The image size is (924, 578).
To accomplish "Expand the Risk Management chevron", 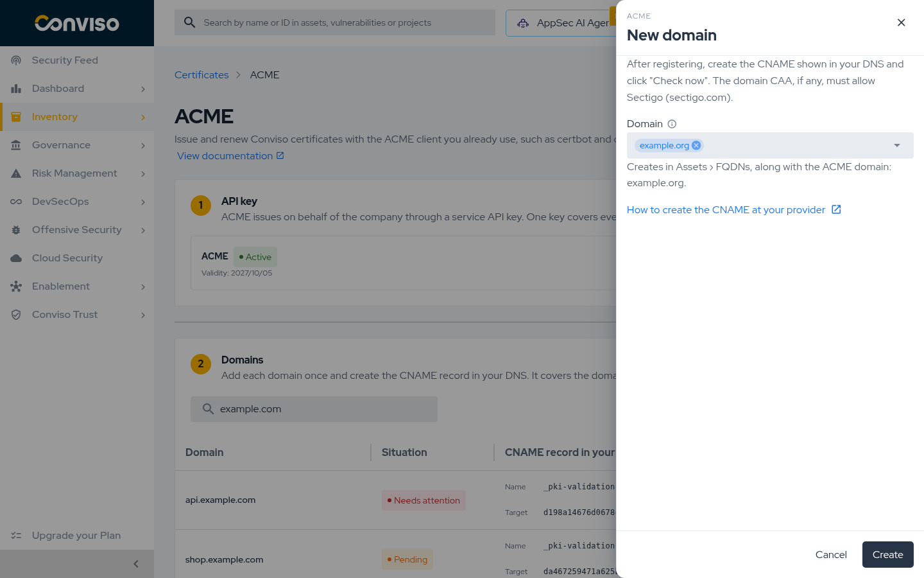I will (x=143, y=174).
